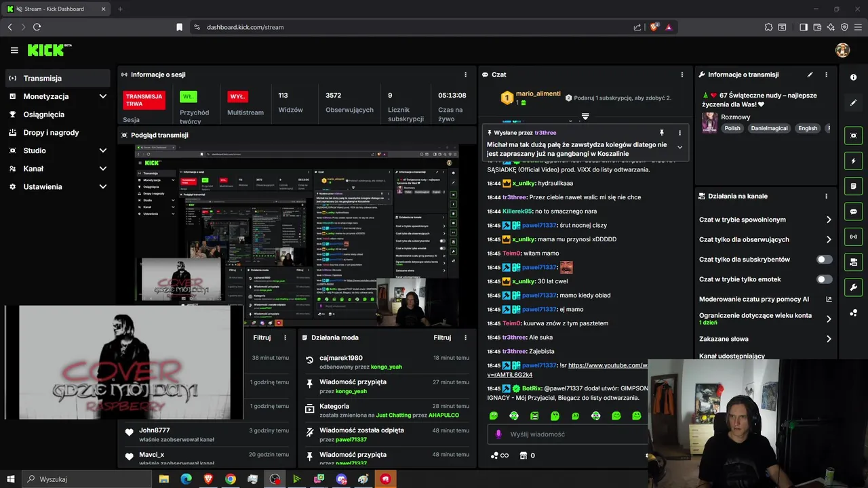Click the document list icon in right toolbar
Viewport: 868px width, 488px height.
[x=853, y=186]
